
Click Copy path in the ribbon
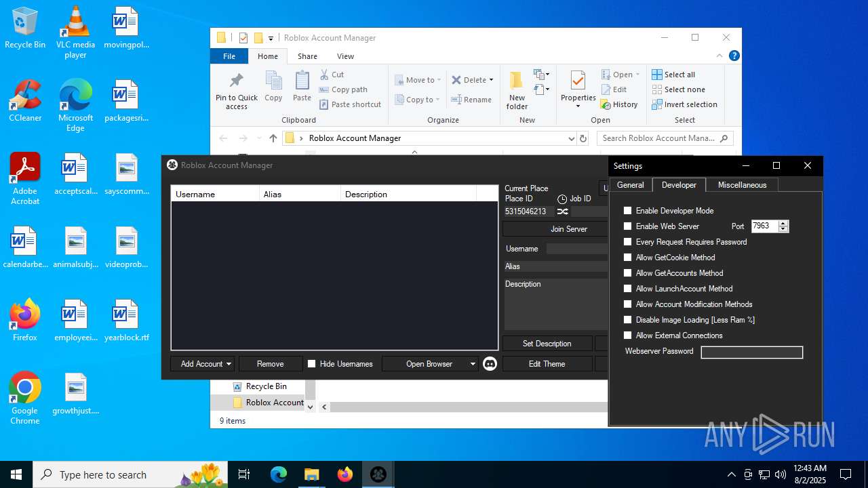tap(343, 89)
